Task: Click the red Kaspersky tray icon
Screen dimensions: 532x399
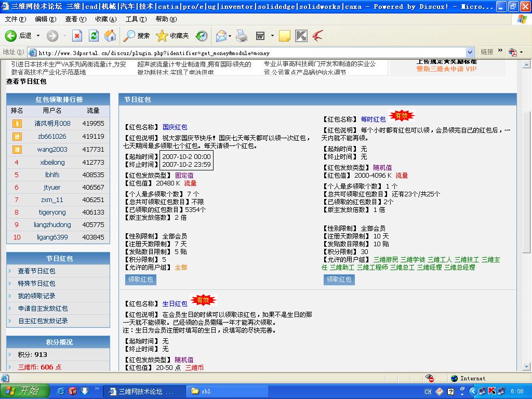Action: click(492, 391)
